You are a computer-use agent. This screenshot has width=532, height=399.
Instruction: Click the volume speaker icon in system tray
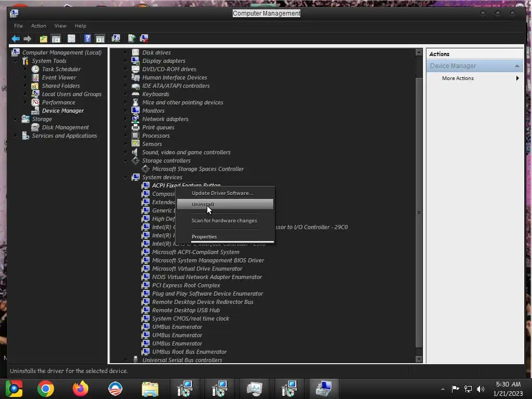click(481, 389)
